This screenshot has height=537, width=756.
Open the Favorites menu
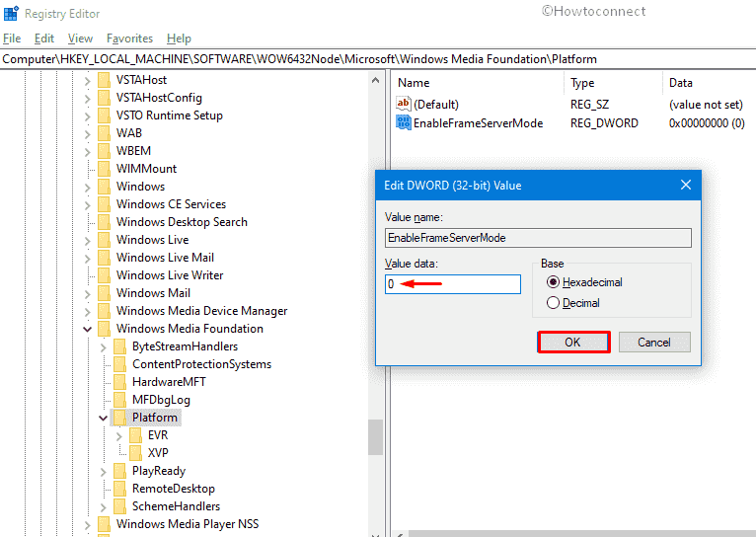pos(129,38)
